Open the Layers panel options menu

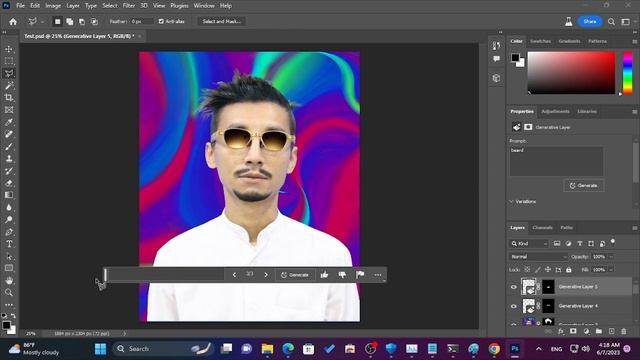(634, 228)
